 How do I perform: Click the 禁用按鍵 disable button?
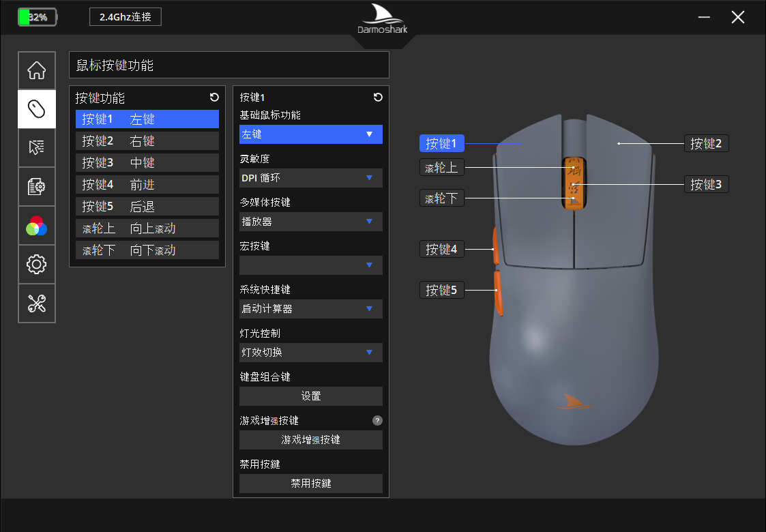pos(311,483)
